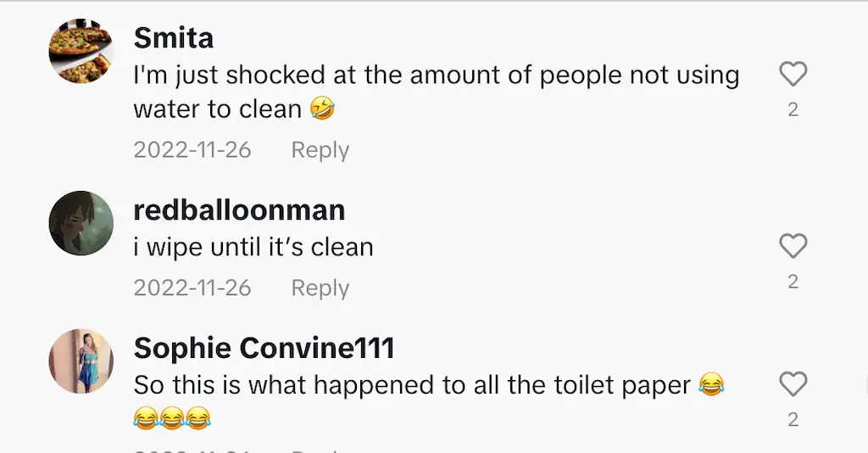Viewport: 868px width, 453px height.
Task: Reply to Smita's comment
Action: pos(320,150)
